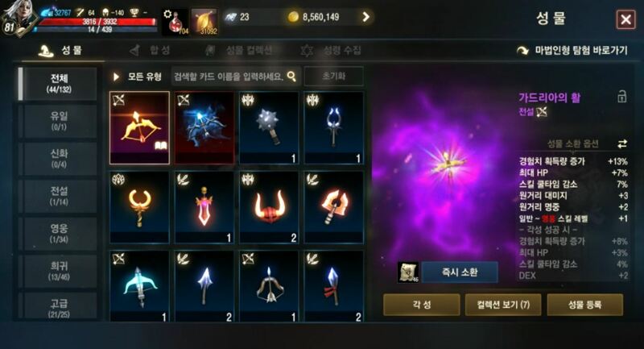Click the 각성 awaken button
Viewport: 644px width, 349px height.
click(421, 305)
